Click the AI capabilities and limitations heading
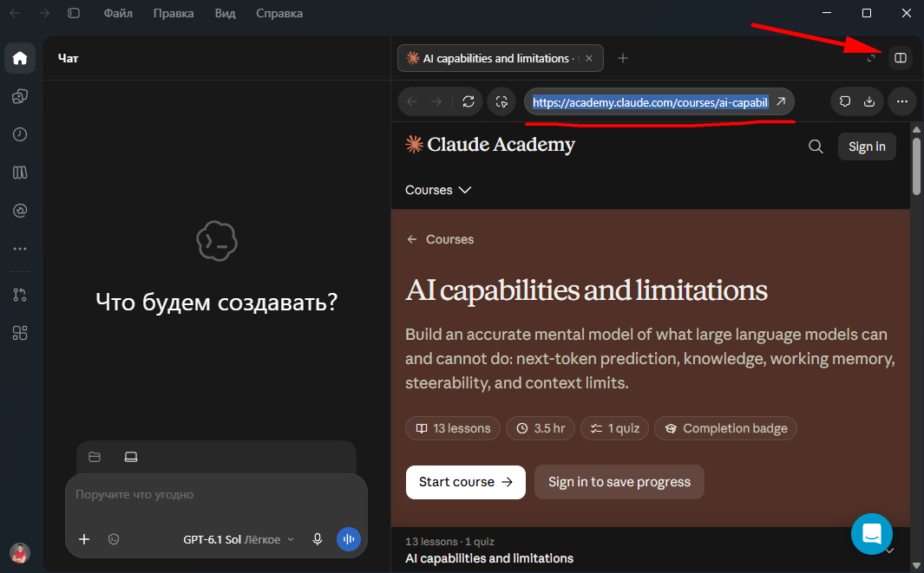 (587, 291)
